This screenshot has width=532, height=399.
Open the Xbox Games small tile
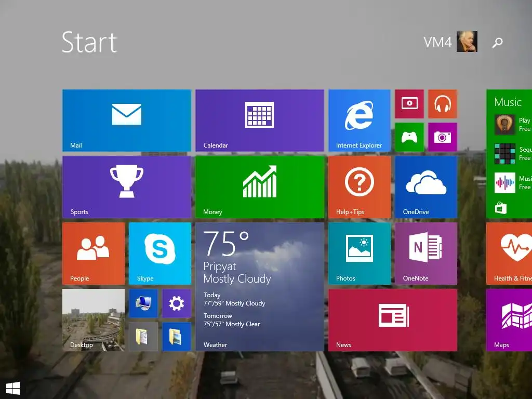click(409, 137)
